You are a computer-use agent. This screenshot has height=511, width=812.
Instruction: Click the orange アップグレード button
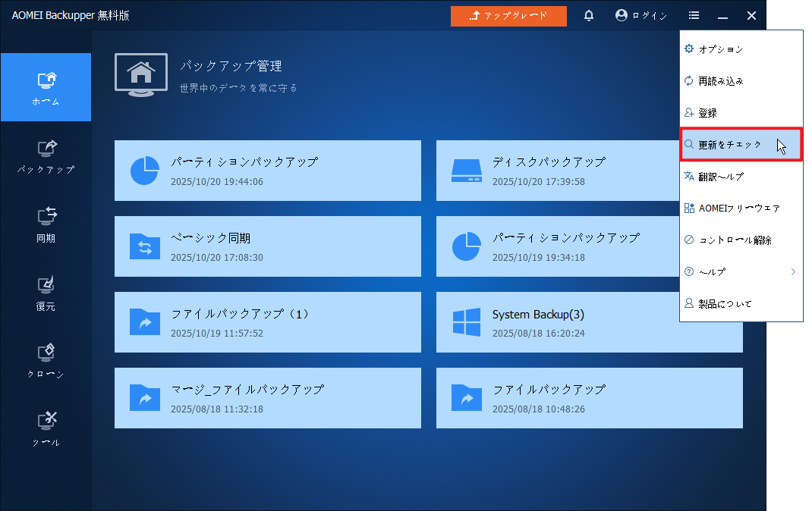click(508, 16)
